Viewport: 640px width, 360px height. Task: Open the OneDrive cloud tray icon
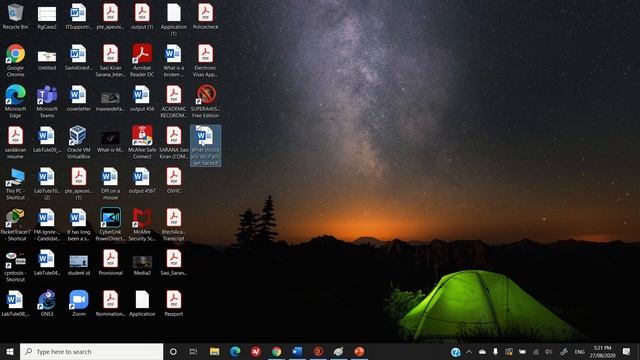(482, 351)
